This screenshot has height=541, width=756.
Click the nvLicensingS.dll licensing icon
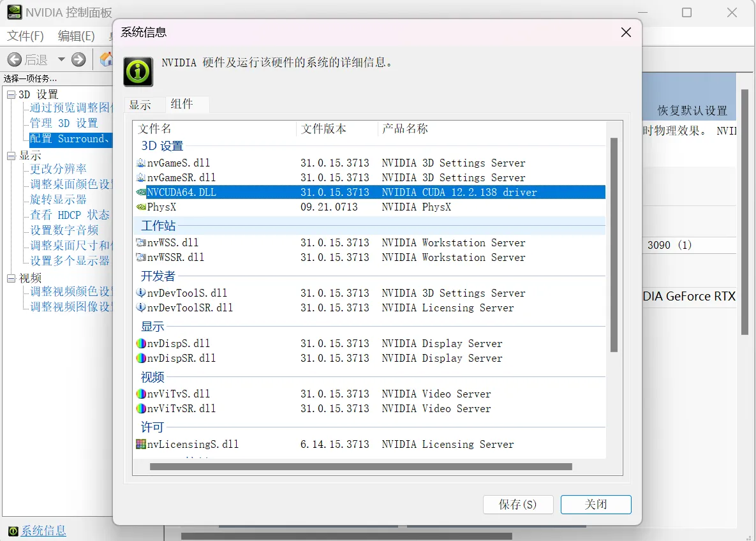click(141, 445)
